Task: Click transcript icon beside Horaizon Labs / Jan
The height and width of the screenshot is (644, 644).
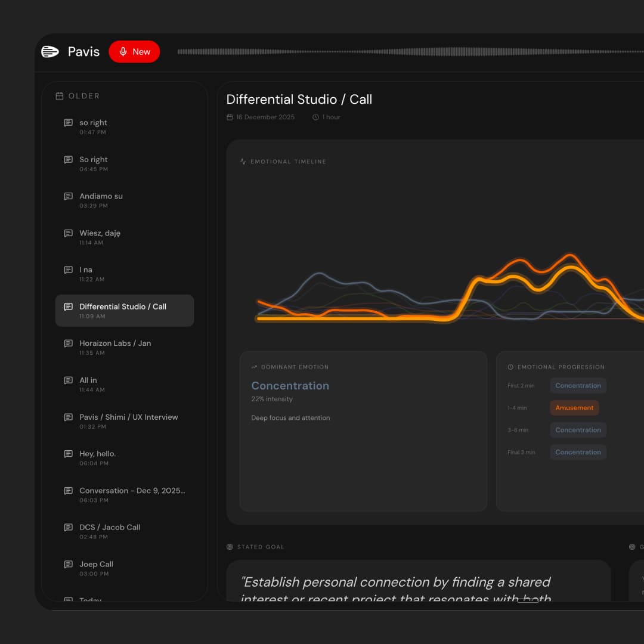Action: 69,343
